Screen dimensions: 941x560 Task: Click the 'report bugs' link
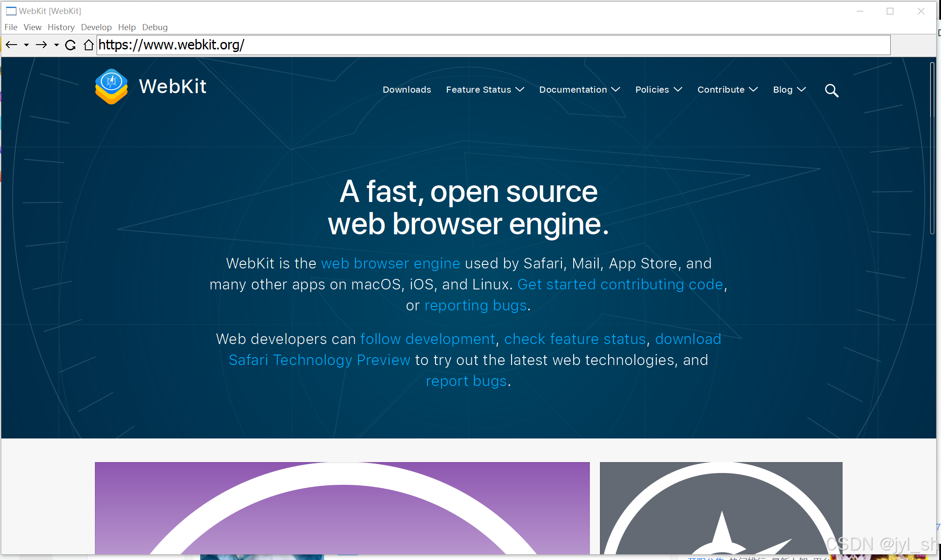[466, 381]
